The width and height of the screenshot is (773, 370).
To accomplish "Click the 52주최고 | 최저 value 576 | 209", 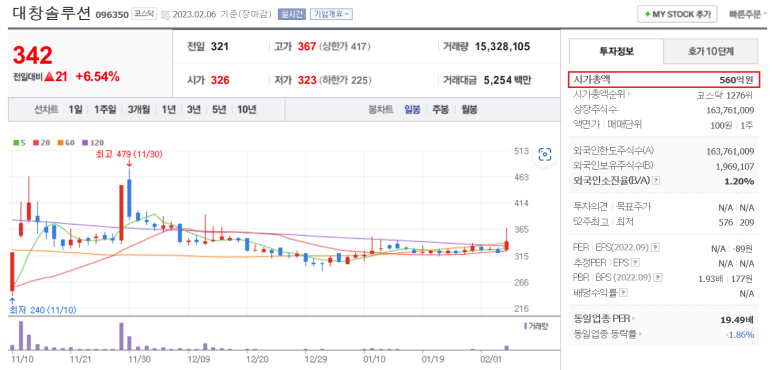I will click(x=737, y=223).
